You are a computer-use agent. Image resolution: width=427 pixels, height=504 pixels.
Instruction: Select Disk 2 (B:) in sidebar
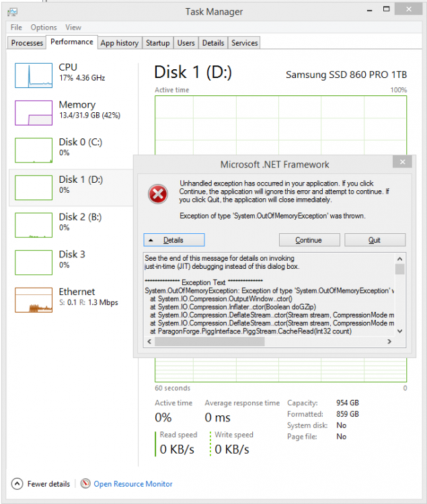coord(33,225)
